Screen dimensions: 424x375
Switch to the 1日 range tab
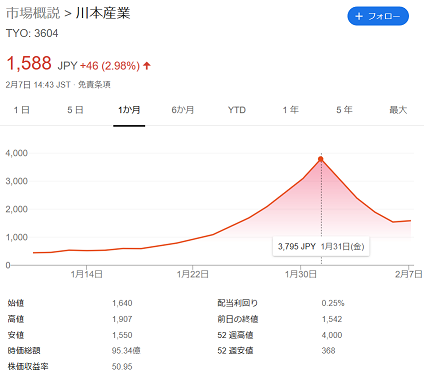pos(22,110)
